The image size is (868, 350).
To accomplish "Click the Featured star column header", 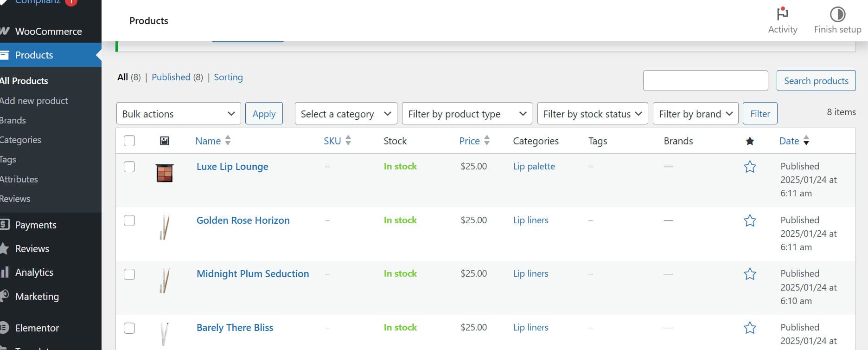I will point(750,141).
